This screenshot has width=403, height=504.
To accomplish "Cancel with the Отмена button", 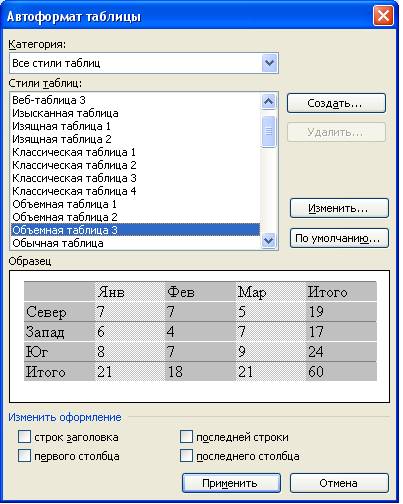I will click(x=339, y=483).
